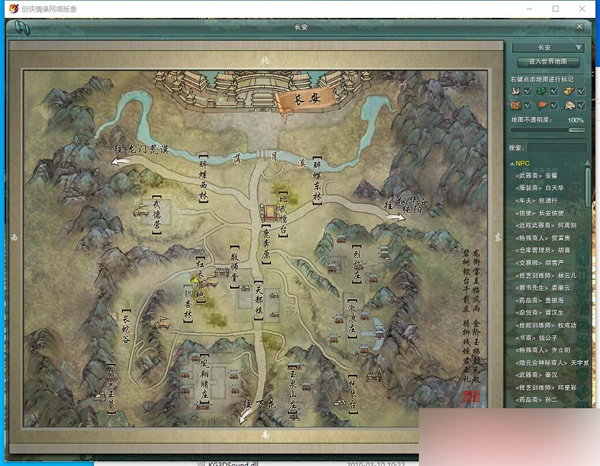
Task: Click the 100% opacity value text
Action: pos(576,120)
